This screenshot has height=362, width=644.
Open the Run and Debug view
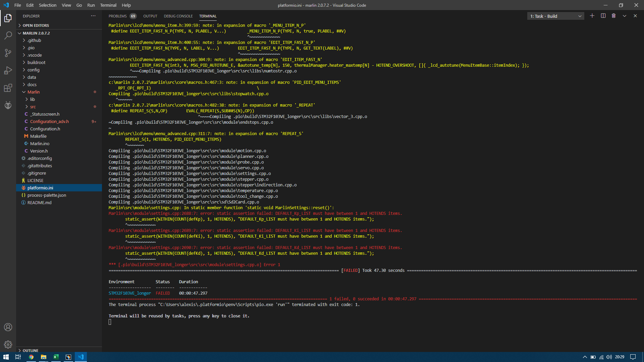pos(8,70)
